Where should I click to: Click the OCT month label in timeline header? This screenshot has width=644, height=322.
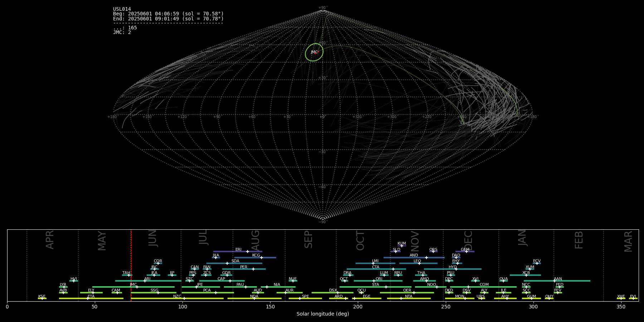click(x=360, y=240)
